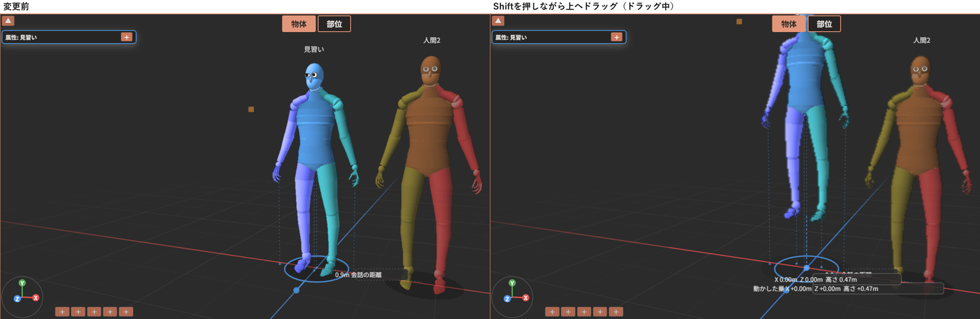Click middle bottom plus button in drag view
This screenshot has width=980, height=319.
point(584,312)
